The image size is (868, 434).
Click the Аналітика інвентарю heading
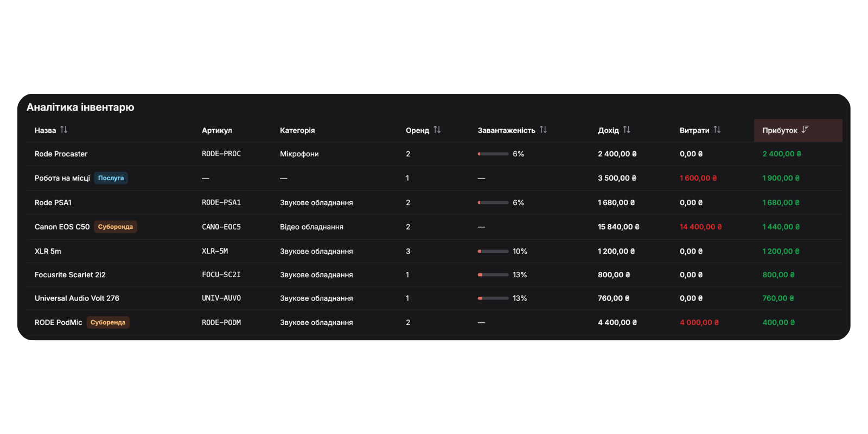[x=80, y=107]
